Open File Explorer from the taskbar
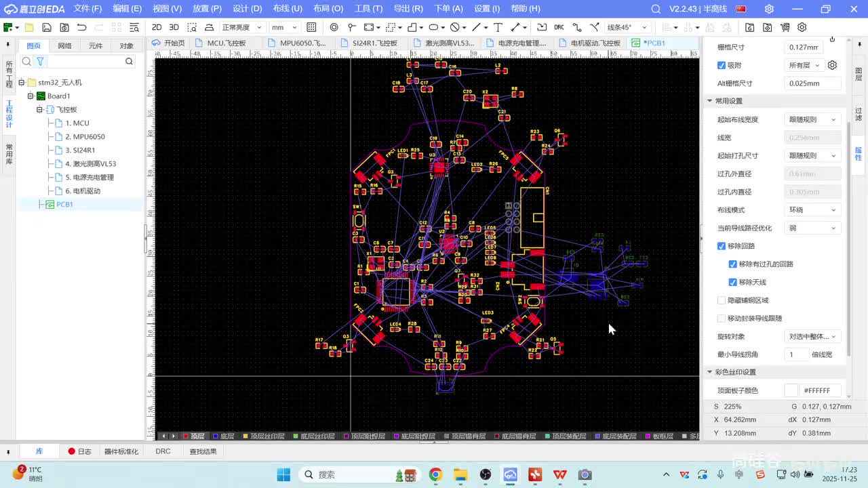 coord(460,474)
